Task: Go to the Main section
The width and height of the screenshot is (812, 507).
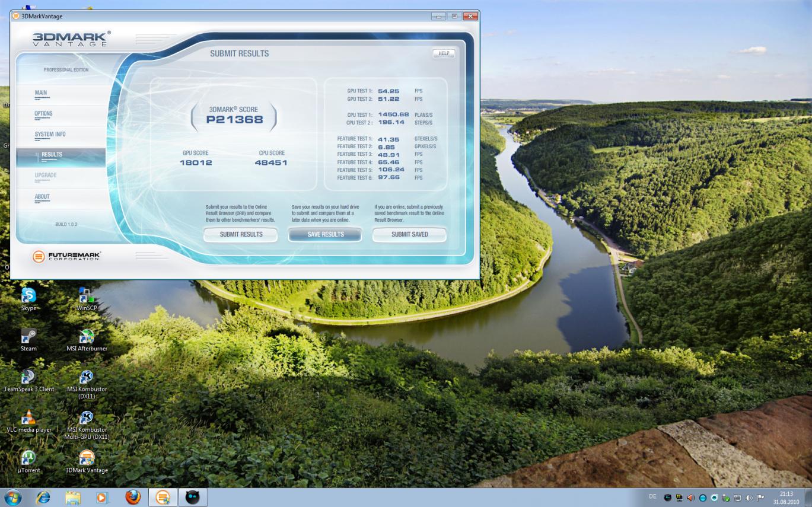Action: (x=41, y=93)
